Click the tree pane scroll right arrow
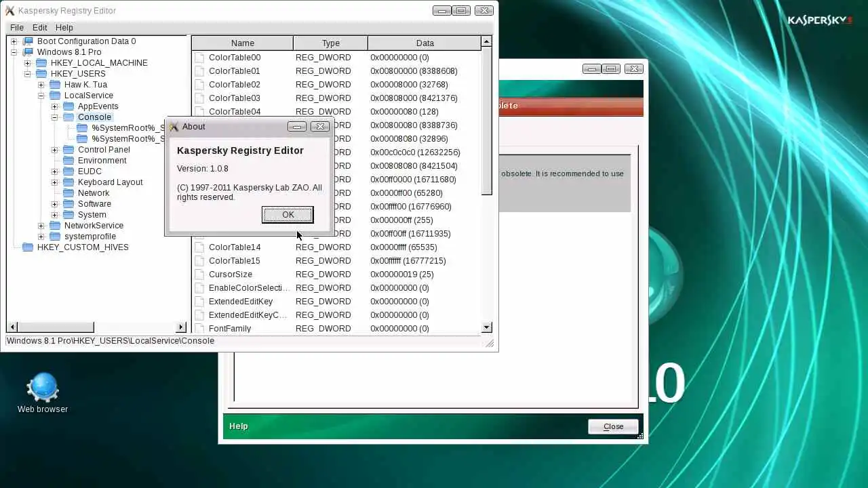 181,327
